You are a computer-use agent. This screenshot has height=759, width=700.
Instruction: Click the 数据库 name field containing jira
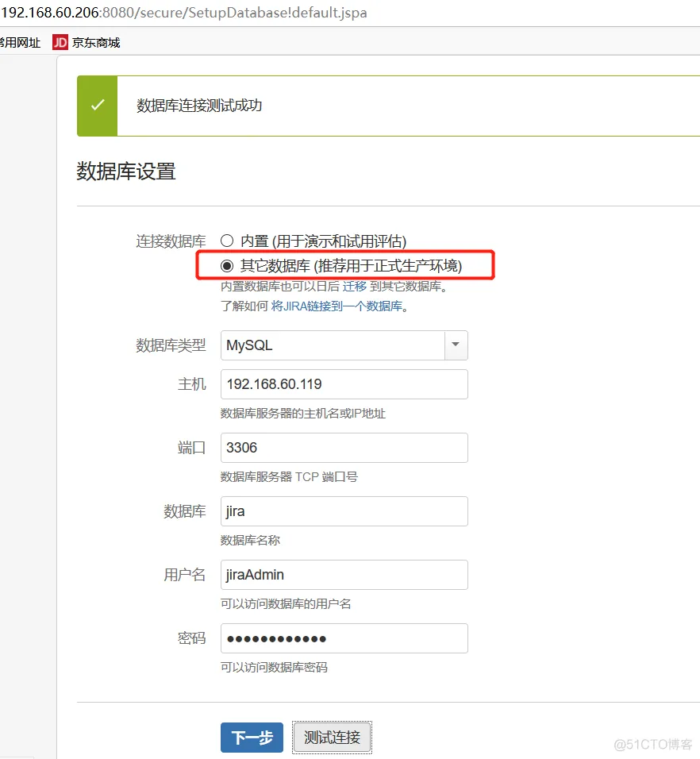coord(344,511)
